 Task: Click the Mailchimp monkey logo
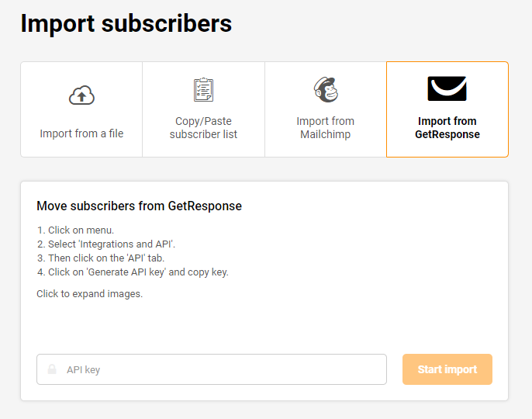click(x=326, y=90)
